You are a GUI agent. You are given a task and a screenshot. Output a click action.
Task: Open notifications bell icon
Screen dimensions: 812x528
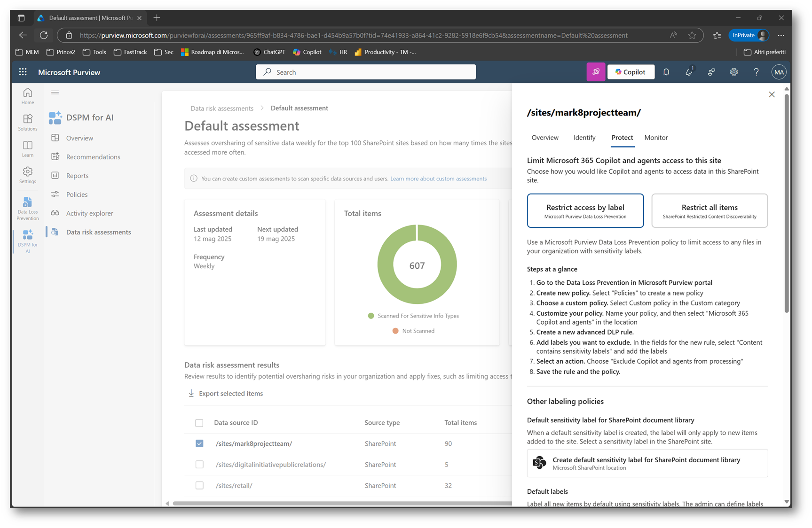[x=666, y=72]
